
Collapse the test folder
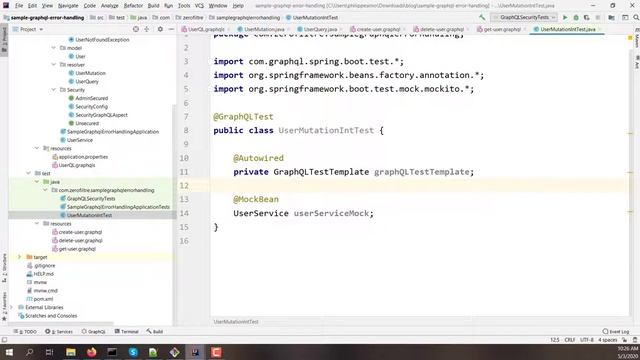pos(29,173)
